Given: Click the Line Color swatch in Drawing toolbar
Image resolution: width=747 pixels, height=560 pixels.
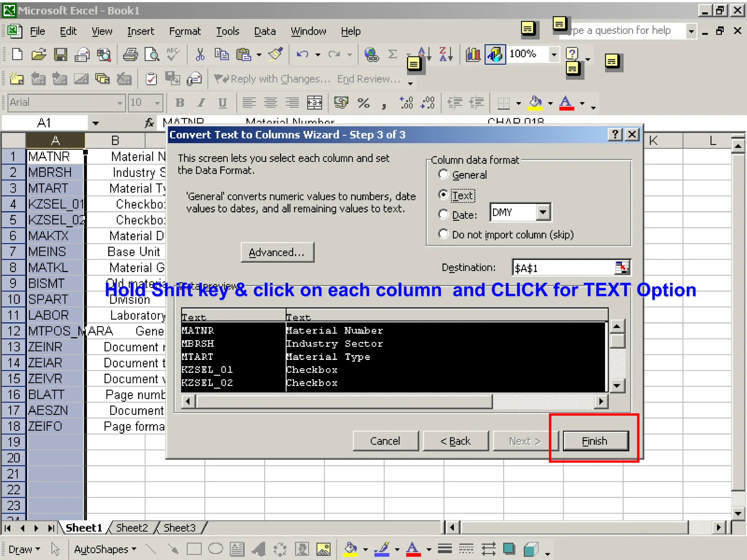Looking at the screenshot, I should tap(382, 549).
